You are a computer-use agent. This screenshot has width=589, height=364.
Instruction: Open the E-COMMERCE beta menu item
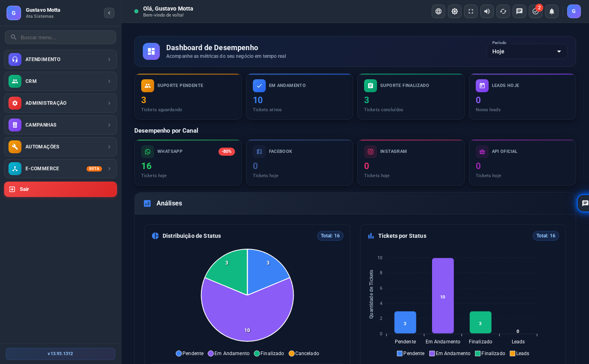click(x=60, y=169)
